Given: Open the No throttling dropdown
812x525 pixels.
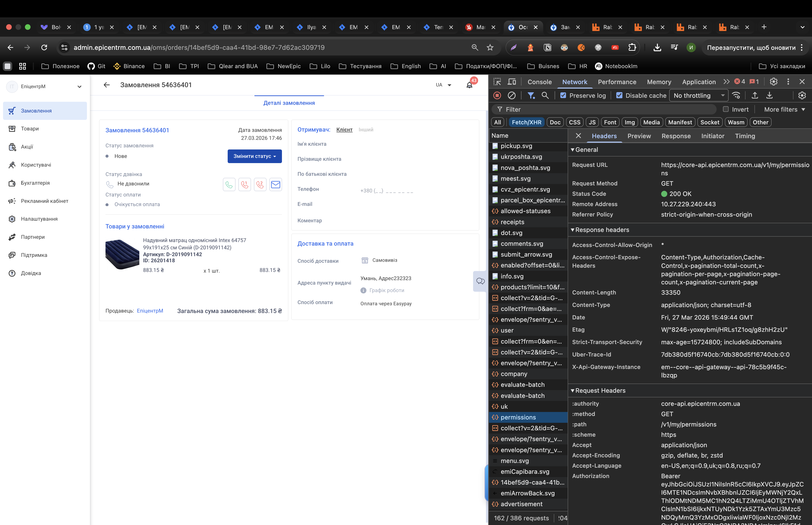Looking at the screenshot, I should 698,95.
